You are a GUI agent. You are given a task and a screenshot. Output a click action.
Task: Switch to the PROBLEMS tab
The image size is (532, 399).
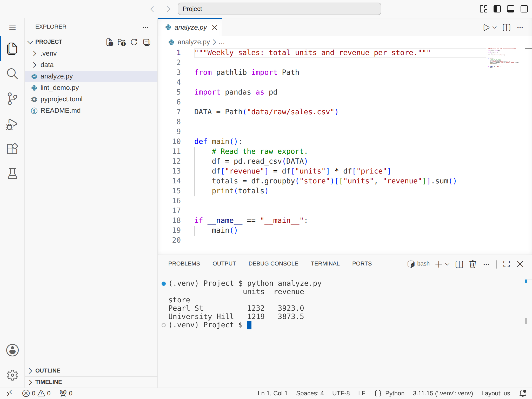click(184, 264)
